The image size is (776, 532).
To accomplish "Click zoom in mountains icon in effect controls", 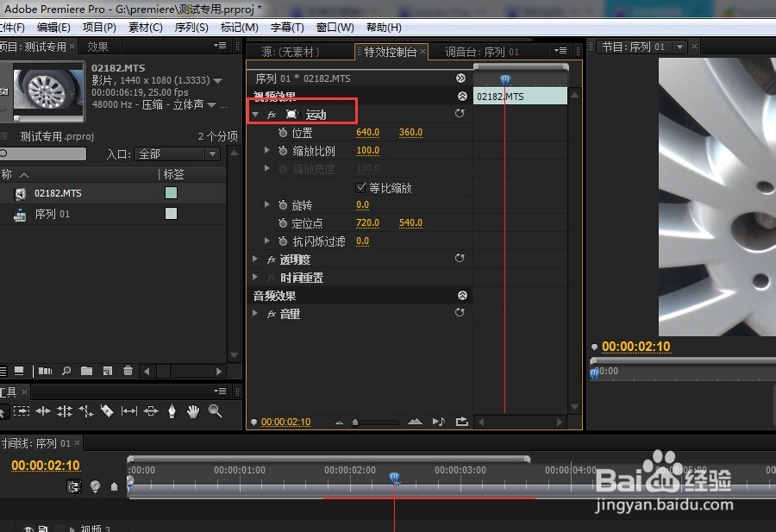I will [x=415, y=422].
